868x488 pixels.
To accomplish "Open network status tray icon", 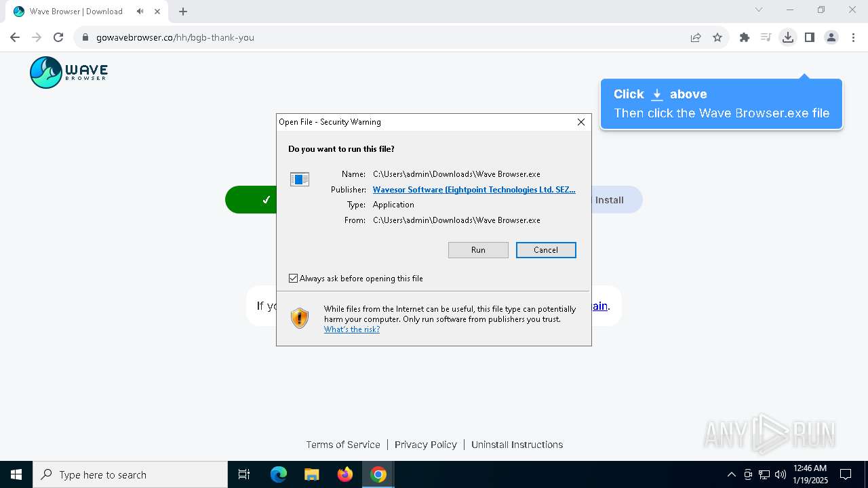I will point(764,474).
